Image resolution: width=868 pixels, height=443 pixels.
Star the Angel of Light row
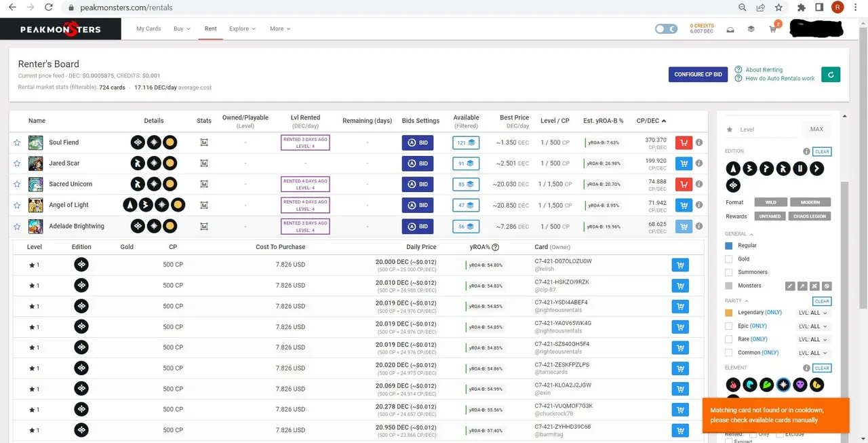click(x=17, y=205)
